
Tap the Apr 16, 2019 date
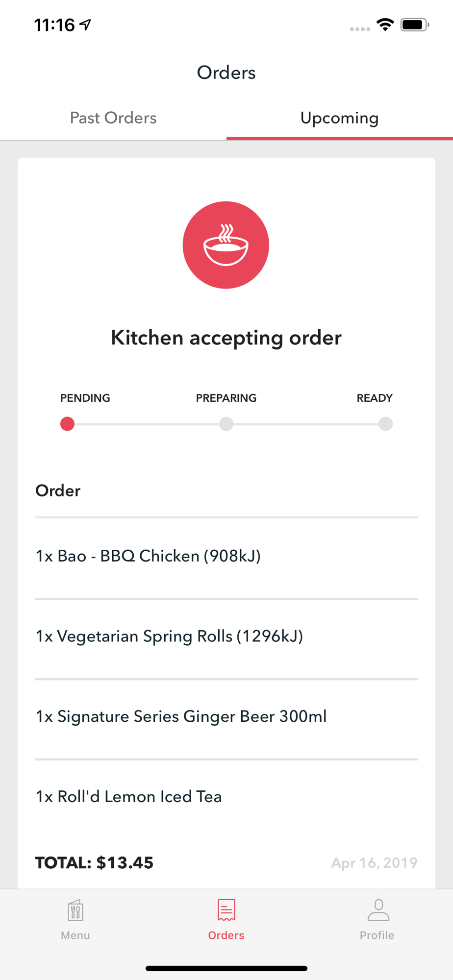[x=374, y=863]
